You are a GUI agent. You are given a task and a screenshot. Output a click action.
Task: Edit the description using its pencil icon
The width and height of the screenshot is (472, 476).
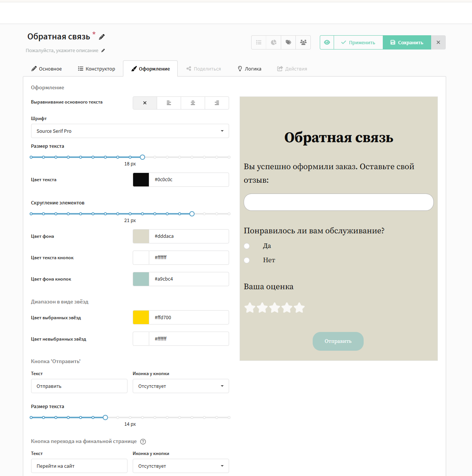coord(103,50)
